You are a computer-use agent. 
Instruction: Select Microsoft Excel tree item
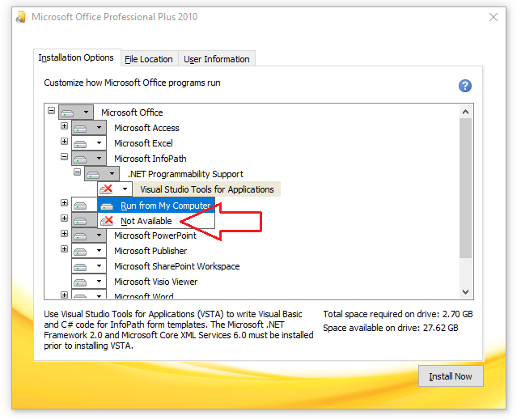pos(143,143)
